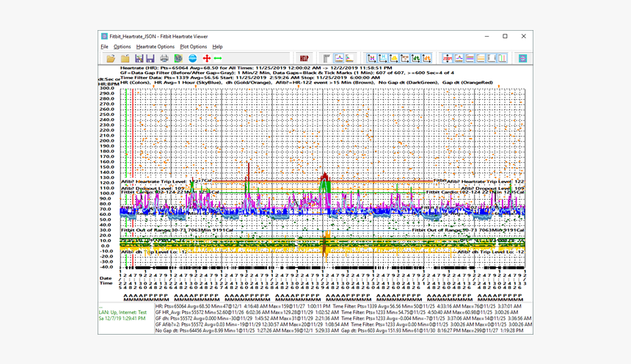This screenshot has height=364, width=631.
Task: Toggle the gold dh plot icon
Action: [x=393, y=59]
